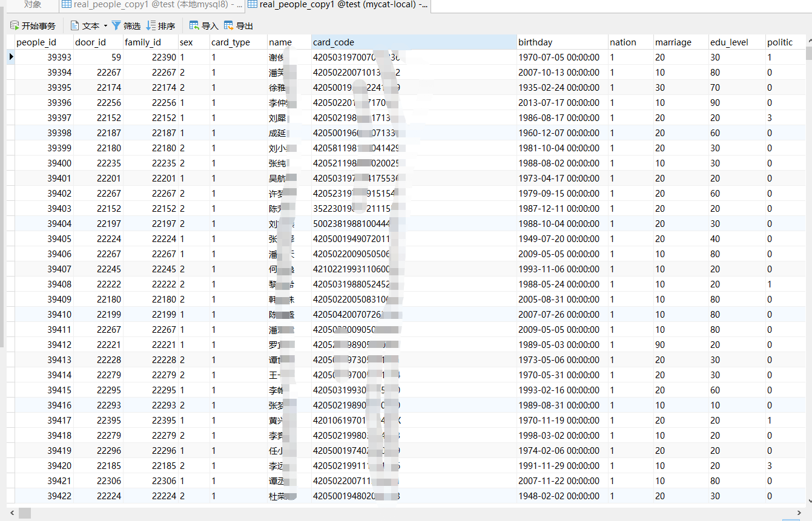Image resolution: width=812 pixels, height=521 pixels.
Task: Click the marriage column header
Action: 681,42
